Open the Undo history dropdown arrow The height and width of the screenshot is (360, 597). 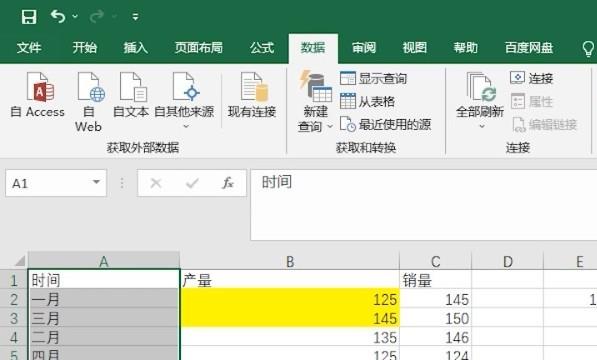(x=75, y=16)
